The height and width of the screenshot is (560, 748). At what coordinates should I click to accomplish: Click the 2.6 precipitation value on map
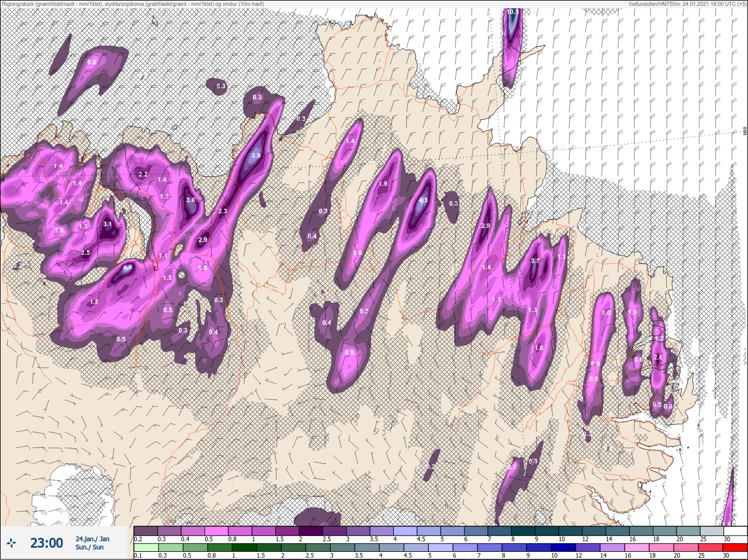coord(657,358)
